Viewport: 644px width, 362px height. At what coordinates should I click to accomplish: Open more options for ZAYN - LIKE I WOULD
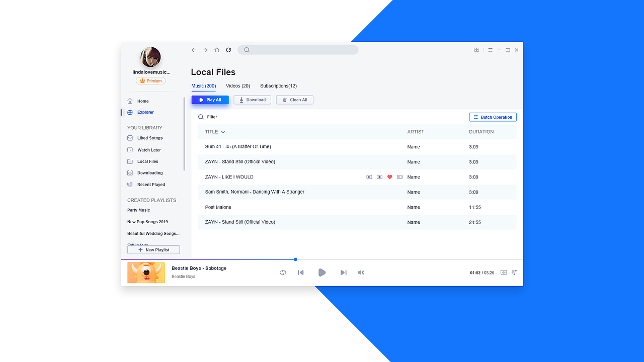tap(399, 177)
